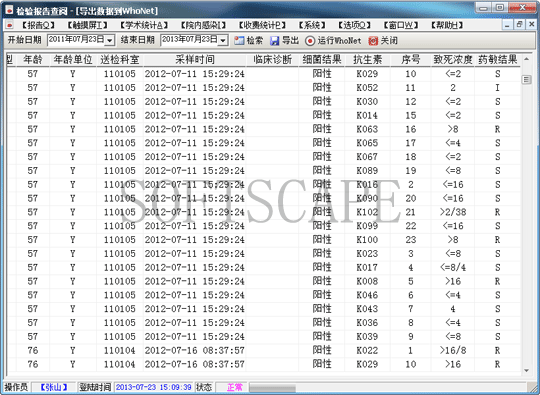
Task: Restore the inner MDI child window
Action: 519,25
